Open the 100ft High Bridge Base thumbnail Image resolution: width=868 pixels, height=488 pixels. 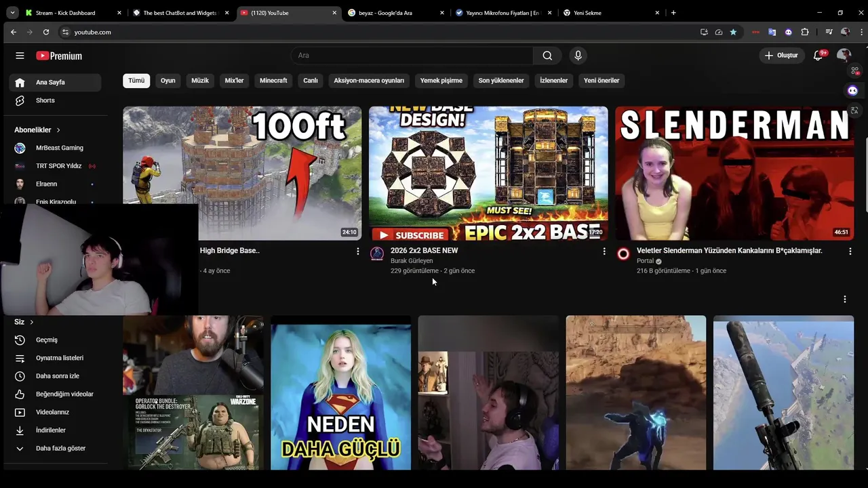click(x=242, y=173)
